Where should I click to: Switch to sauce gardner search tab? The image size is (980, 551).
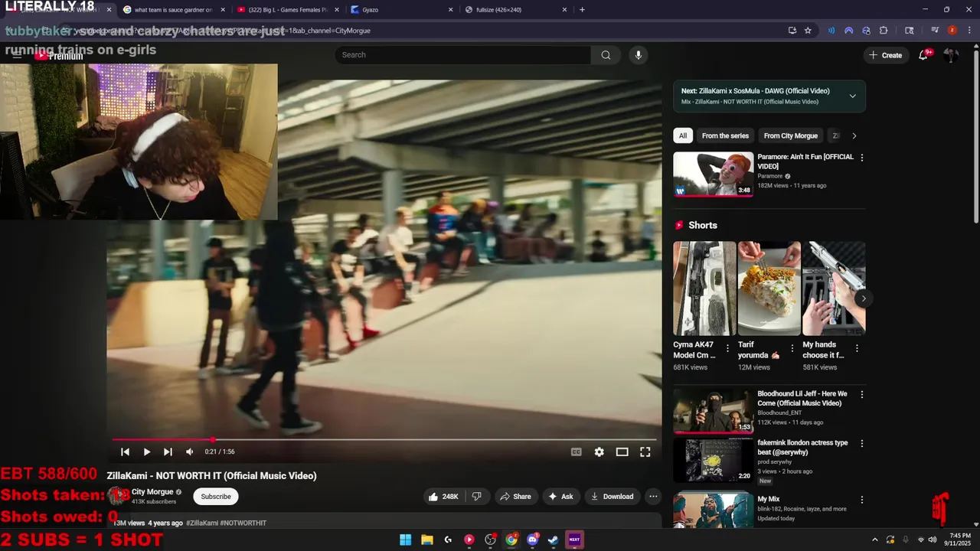[173, 10]
